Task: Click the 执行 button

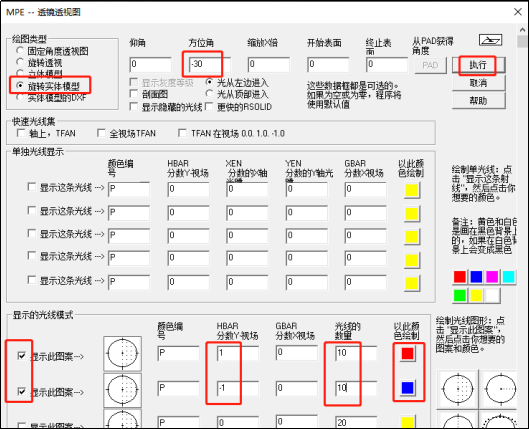Action: pos(478,65)
